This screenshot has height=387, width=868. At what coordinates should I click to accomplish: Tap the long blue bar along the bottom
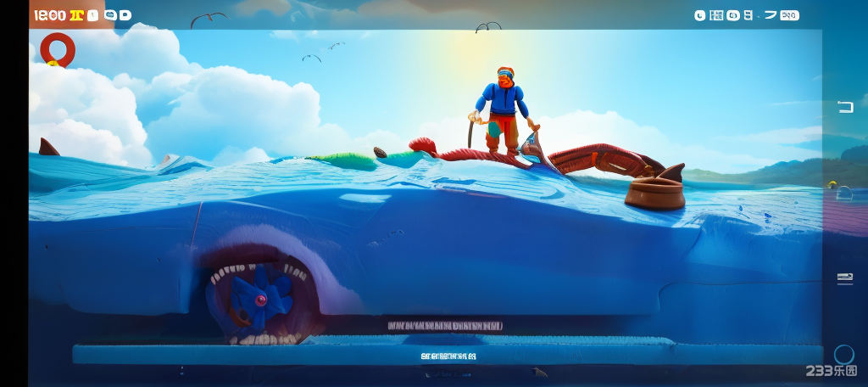tap(447, 355)
